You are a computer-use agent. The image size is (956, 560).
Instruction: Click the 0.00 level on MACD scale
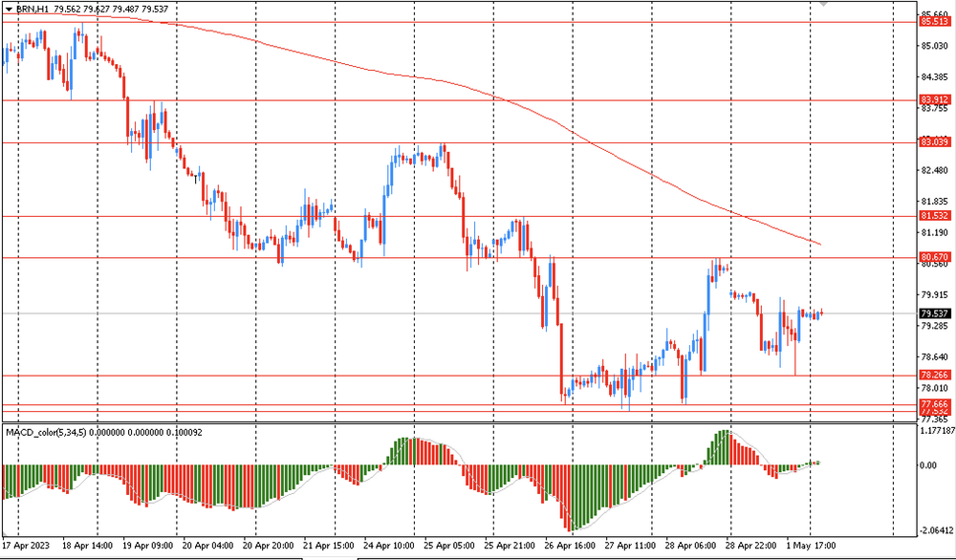pyautogui.click(x=927, y=466)
